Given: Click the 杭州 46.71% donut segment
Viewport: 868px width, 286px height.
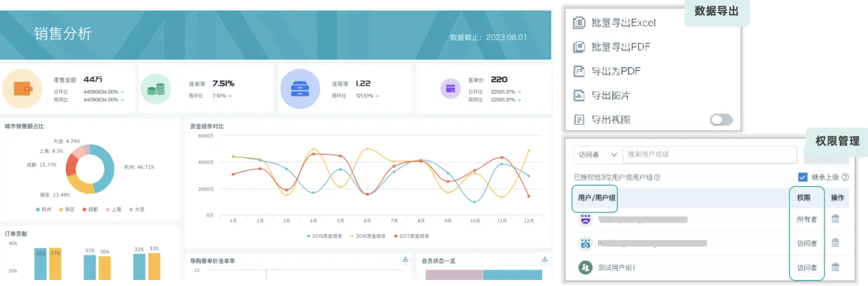Looking at the screenshot, I should click(108, 169).
